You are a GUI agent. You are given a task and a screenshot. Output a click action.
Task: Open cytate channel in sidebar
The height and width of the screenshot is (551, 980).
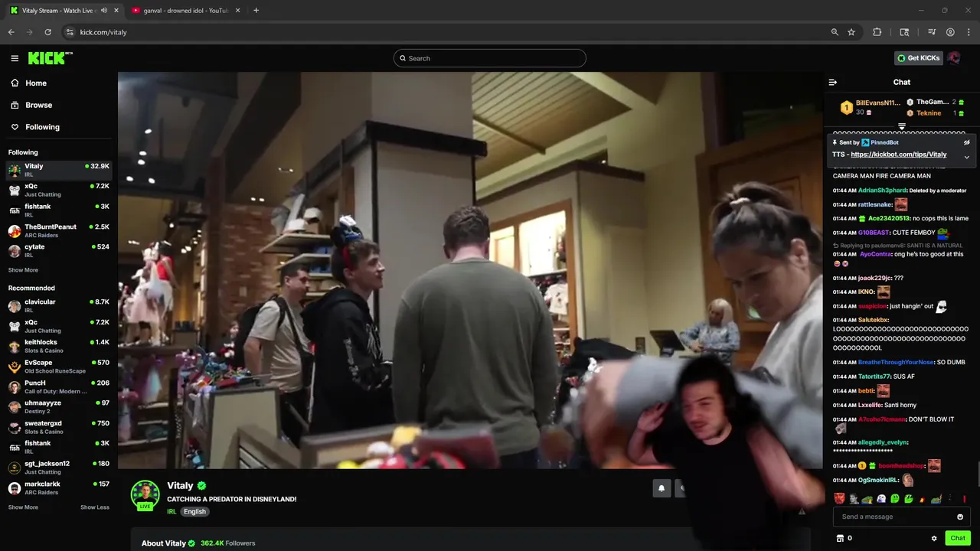point(59,251)
